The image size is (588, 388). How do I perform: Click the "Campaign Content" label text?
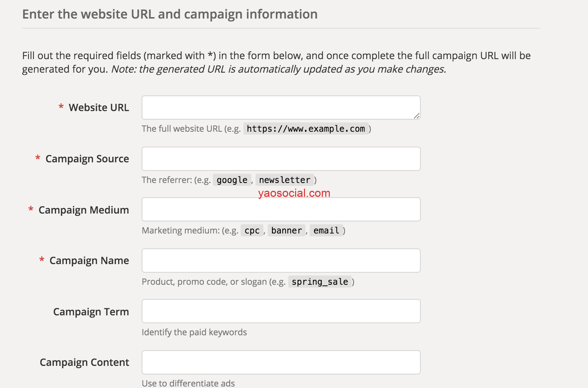point(85,362)
